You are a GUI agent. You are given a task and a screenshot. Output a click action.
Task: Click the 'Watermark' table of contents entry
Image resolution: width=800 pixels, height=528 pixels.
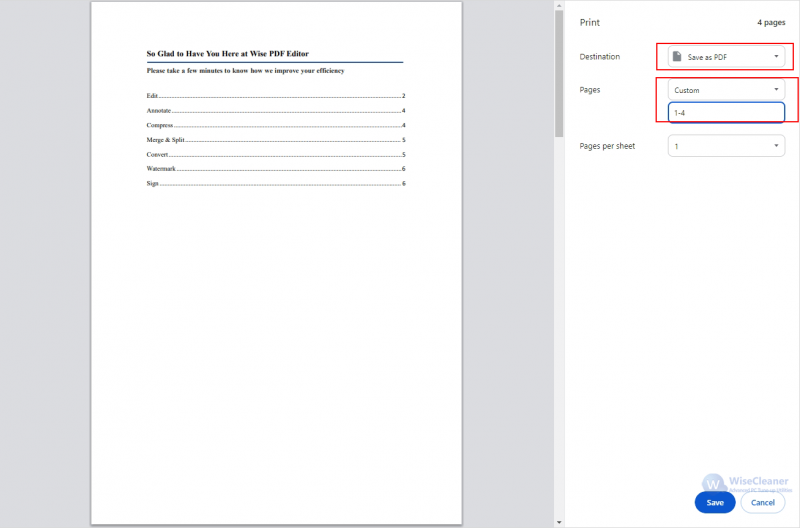click(276, 169)
